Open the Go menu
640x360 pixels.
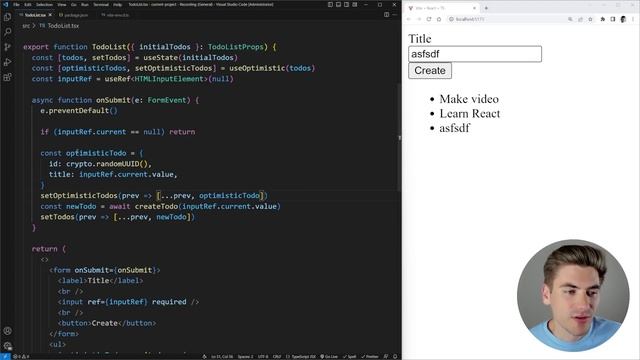tap(74, 4)
